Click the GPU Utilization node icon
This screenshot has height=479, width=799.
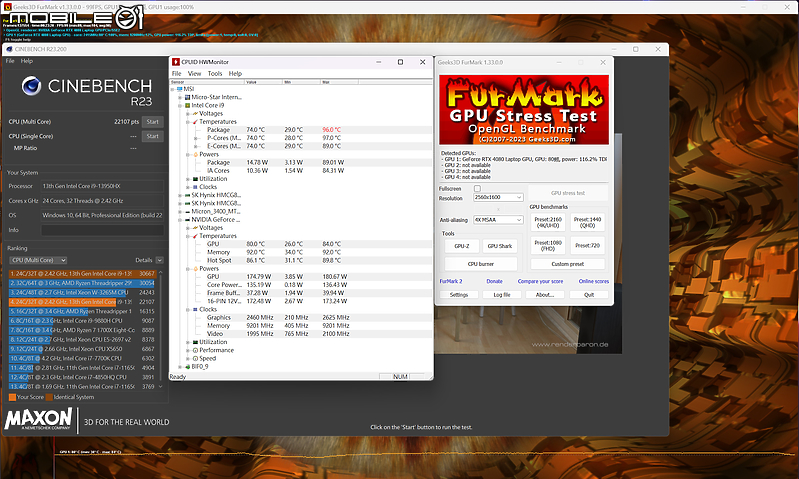pos(195,342)
